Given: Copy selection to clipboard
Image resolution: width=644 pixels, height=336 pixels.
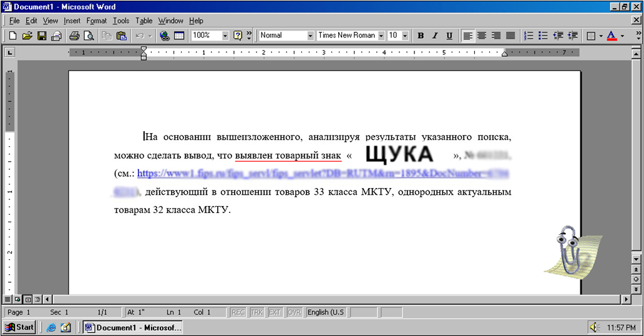Looking at the screenshot, I should (x=107, y=36).
